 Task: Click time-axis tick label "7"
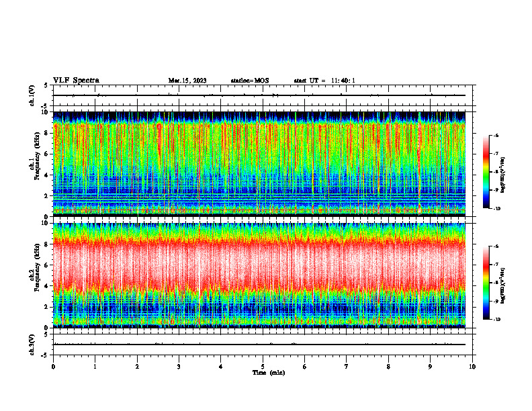click(347, 367)
